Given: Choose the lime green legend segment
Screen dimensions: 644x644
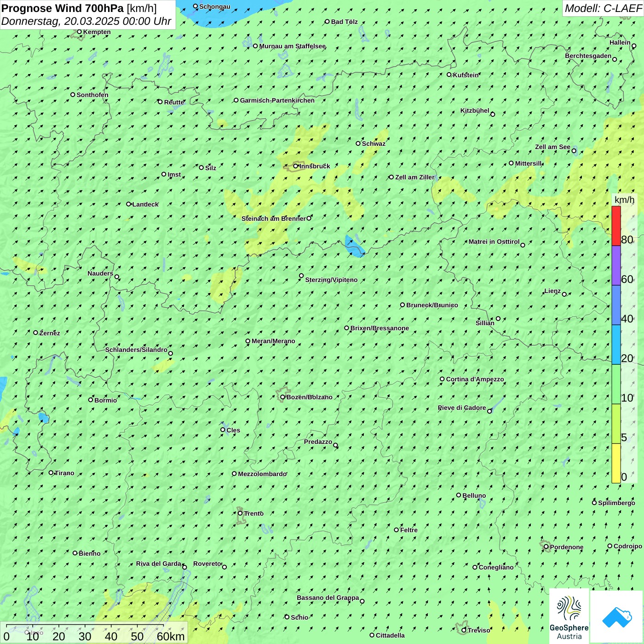Looking at the screenshot, I should (616, 424).
